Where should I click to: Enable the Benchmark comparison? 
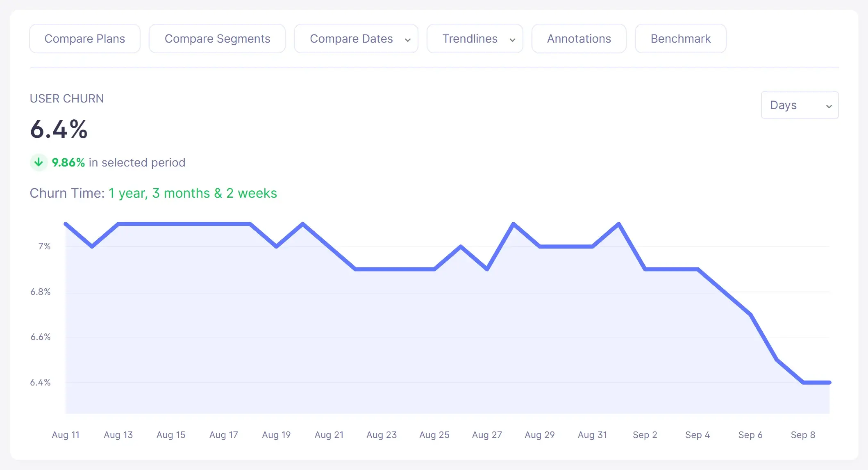pos(681,39)
